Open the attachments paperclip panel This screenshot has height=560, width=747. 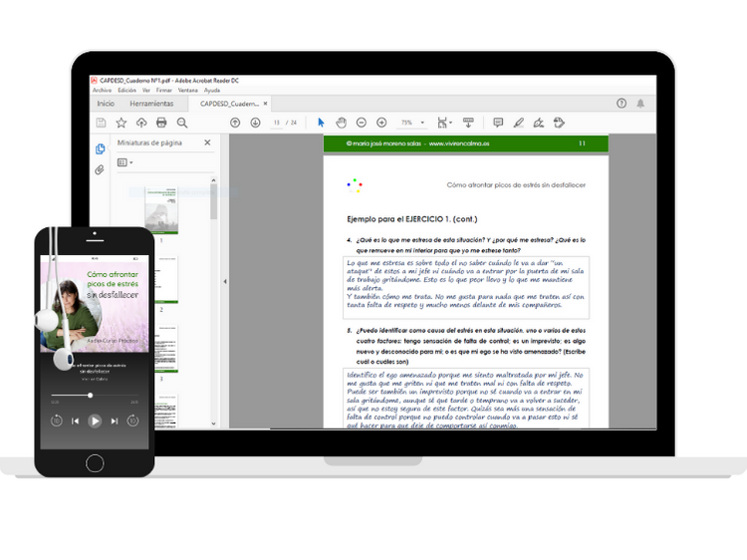coord(99,169)
